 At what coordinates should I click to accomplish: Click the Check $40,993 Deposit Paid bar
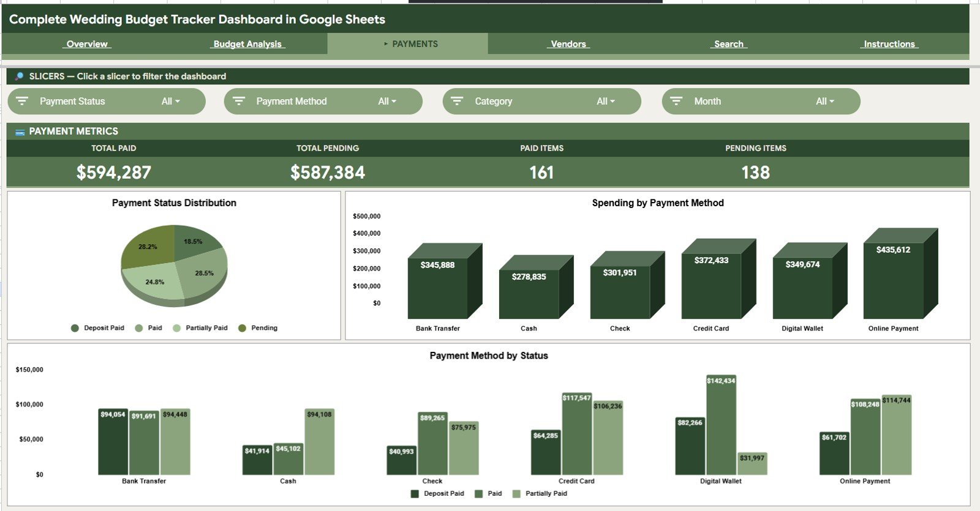coord(402,460)
